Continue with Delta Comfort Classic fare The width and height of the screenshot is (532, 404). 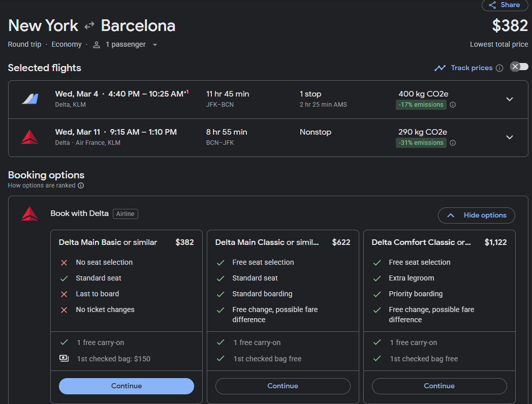(439, 386)
